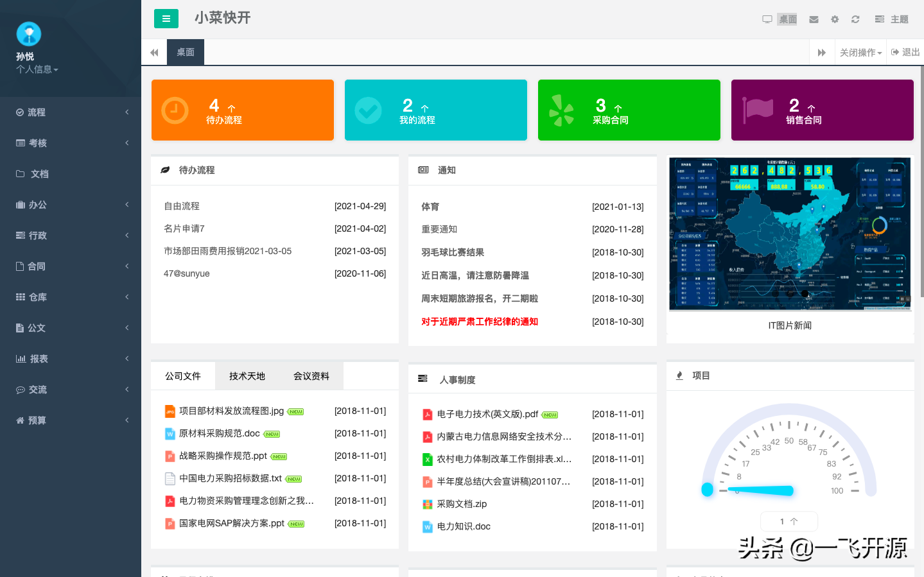Open the green 采购合同 card
This screenshot has height=577, width=924.
pyautogui.click(x=629, y=110)
